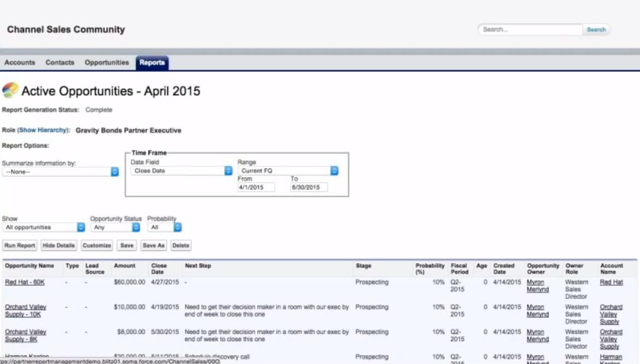Open the Opportunity Status dropdown
Screen dimensions: 640x364
(x=115, y=227)
